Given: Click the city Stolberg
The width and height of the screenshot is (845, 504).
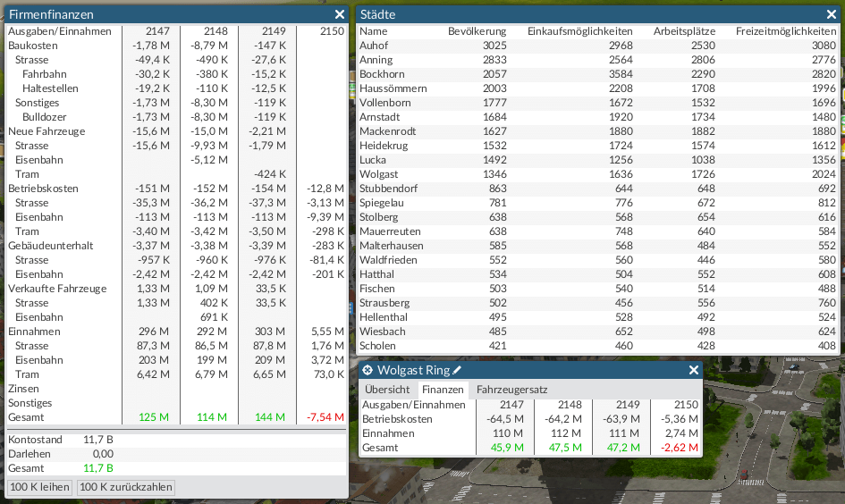Looking at the screenshot, I should (x=597, y=217).
